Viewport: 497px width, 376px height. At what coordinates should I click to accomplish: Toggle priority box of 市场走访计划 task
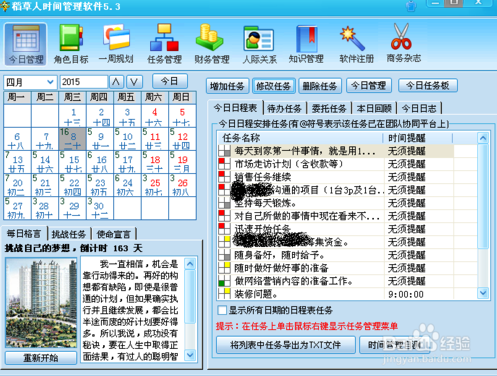tap(224, 164)
